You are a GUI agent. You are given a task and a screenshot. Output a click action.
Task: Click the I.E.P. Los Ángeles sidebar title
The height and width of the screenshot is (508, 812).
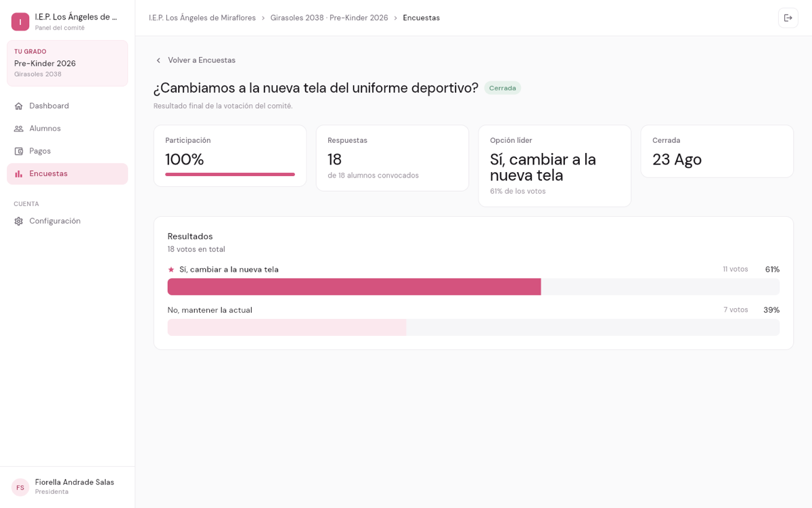[x=76, y=17]
